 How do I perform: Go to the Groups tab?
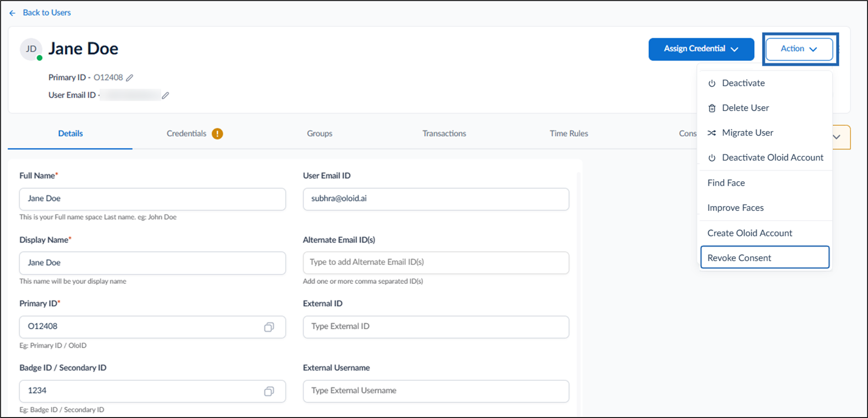[319, 134]
